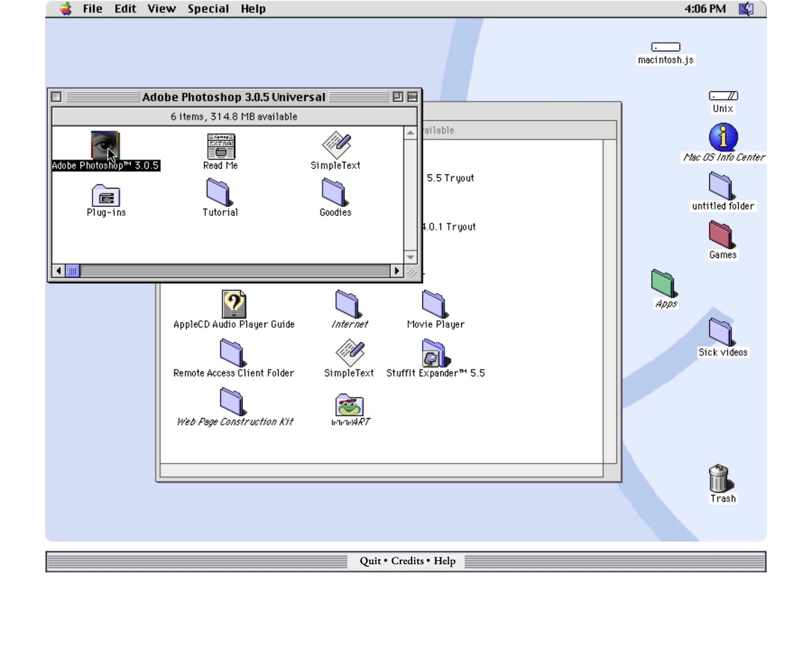
Task: Select the Sick videos folder
Action: point(721,332)
